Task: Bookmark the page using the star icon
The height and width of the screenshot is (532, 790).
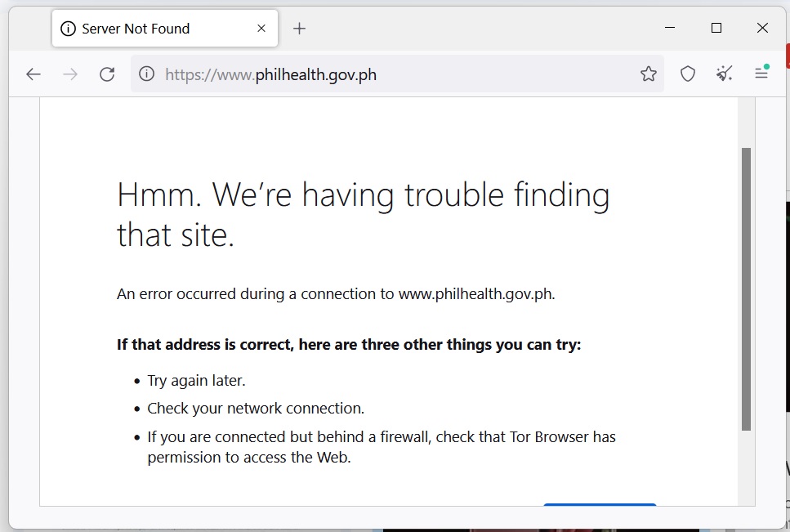Action: point(649,74)
